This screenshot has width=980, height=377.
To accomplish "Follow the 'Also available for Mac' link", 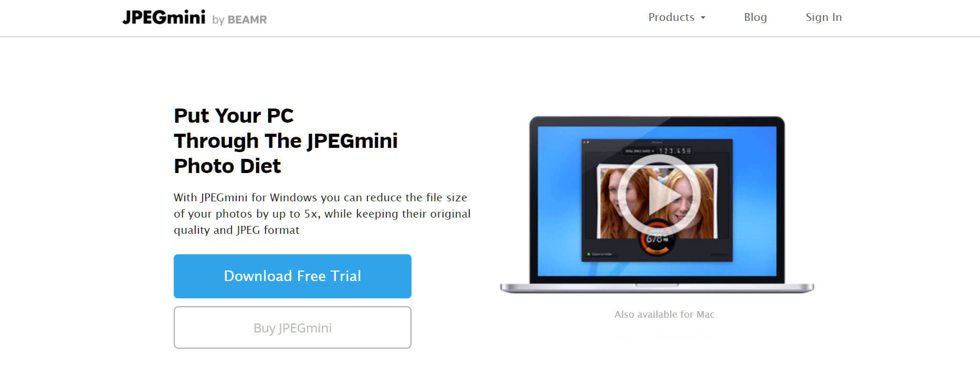I will 664,315.
